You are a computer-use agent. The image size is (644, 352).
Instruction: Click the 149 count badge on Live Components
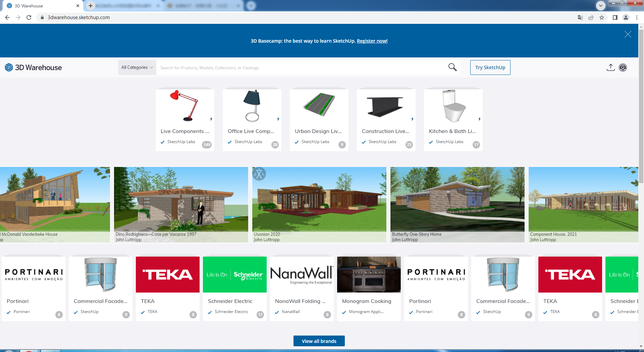(207, 145)
